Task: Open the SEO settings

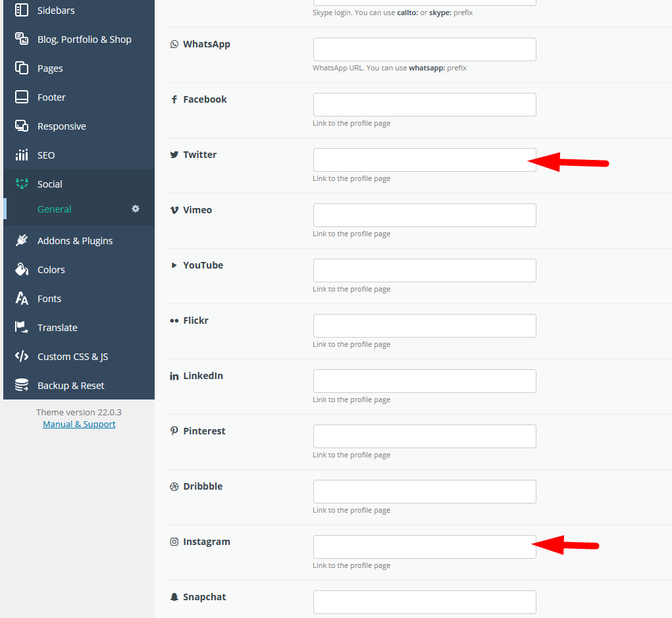Action: tap(79, 155)
